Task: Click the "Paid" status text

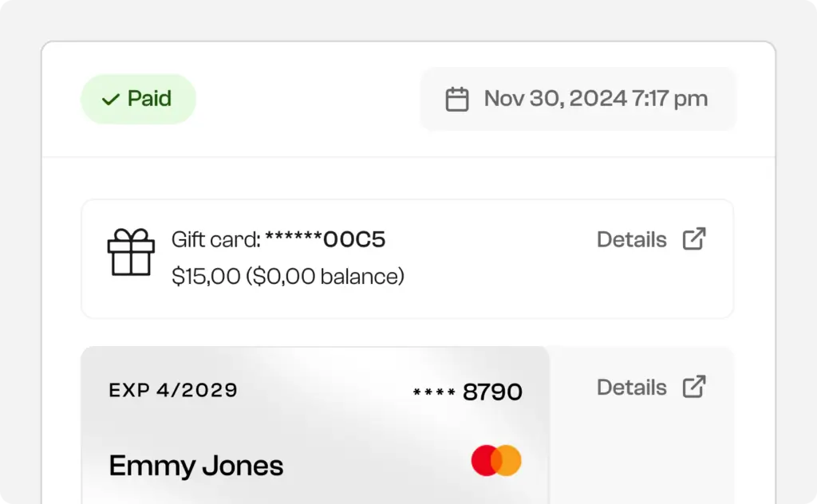Action: pos(149,99)
